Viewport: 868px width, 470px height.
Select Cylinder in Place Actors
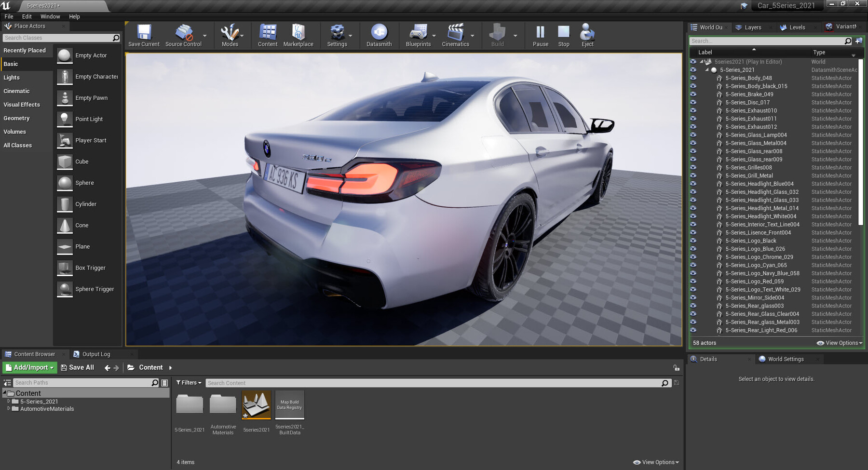point(87,204)
